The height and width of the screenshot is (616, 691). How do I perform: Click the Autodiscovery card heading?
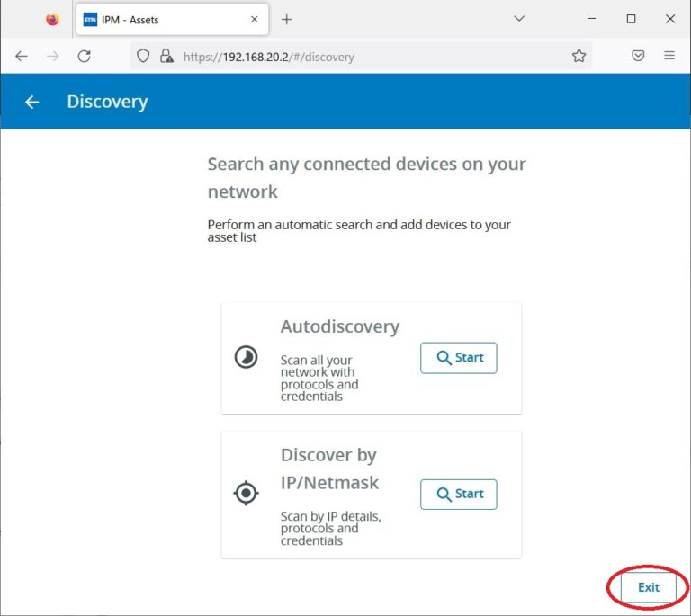pyautogui.click(x=339, y=326)
